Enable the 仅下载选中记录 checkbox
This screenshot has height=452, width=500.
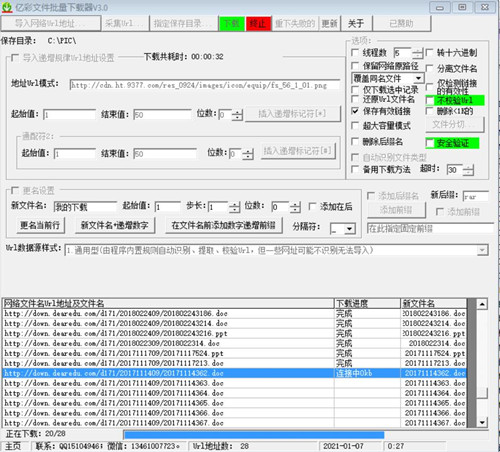(x=355, y=89)
